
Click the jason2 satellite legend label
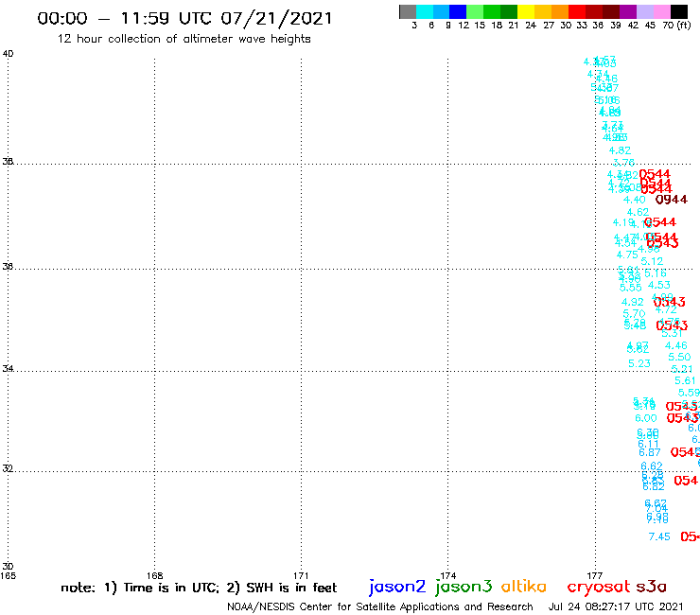point(397,587)
